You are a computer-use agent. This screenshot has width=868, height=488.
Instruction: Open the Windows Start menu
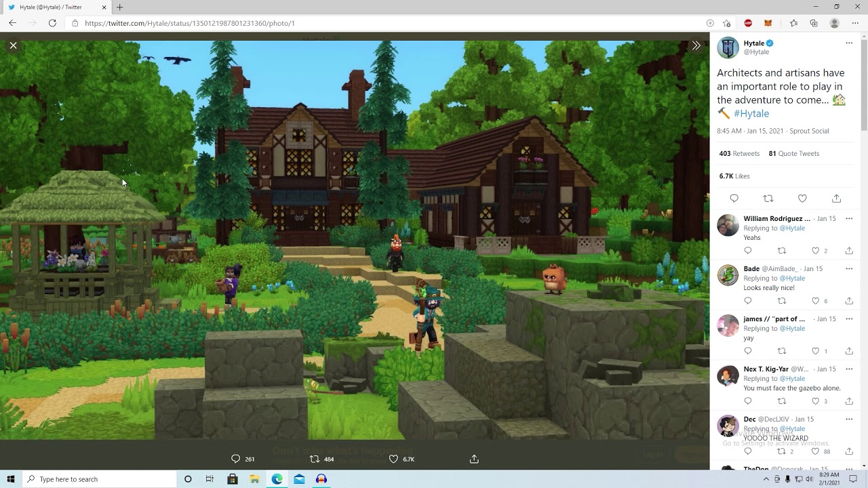[11, 479]
